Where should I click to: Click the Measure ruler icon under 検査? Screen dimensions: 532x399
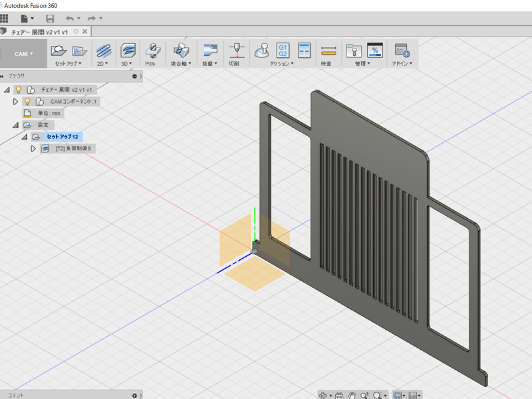pos(327,50)
